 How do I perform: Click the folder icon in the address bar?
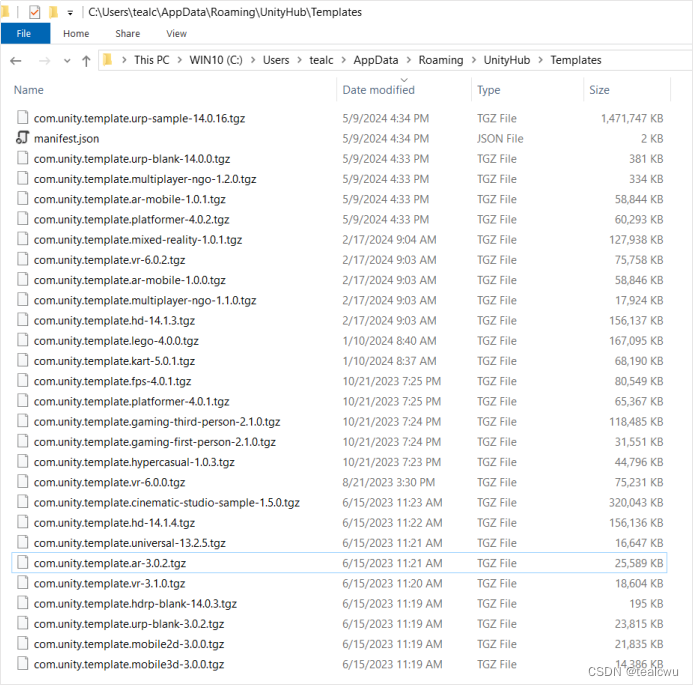click(108, 60)
